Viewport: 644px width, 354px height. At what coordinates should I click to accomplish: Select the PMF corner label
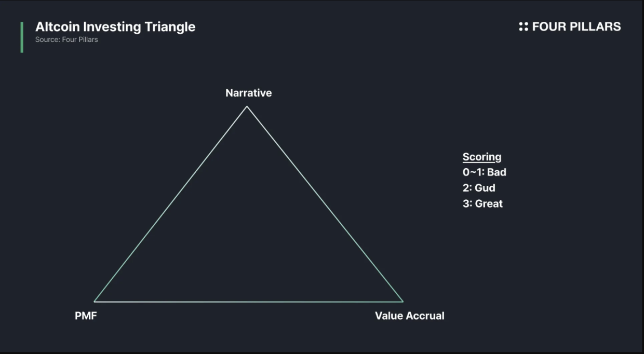coord(86,316)
